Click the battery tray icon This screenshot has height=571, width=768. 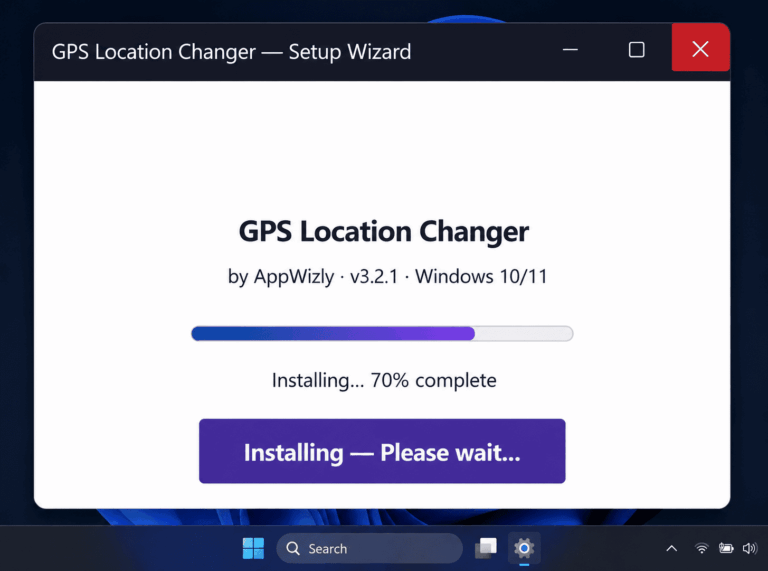pyautogui.click(x=726, y=548)
